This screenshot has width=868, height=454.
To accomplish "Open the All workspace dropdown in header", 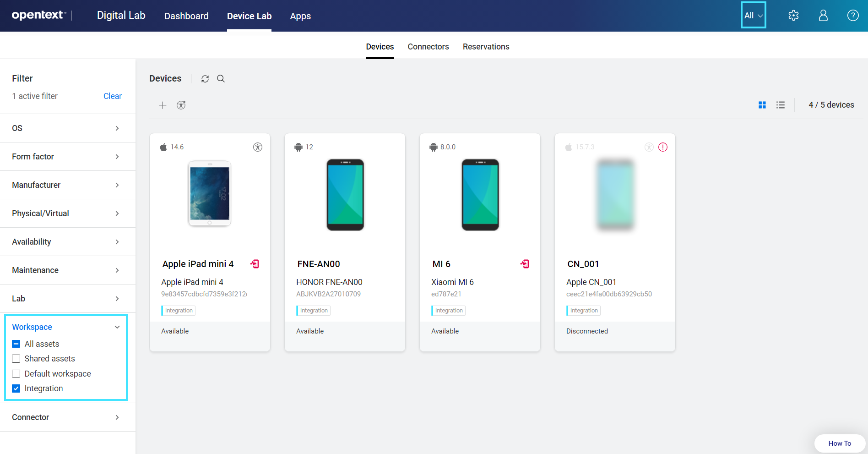I will (x=754, y=15).
